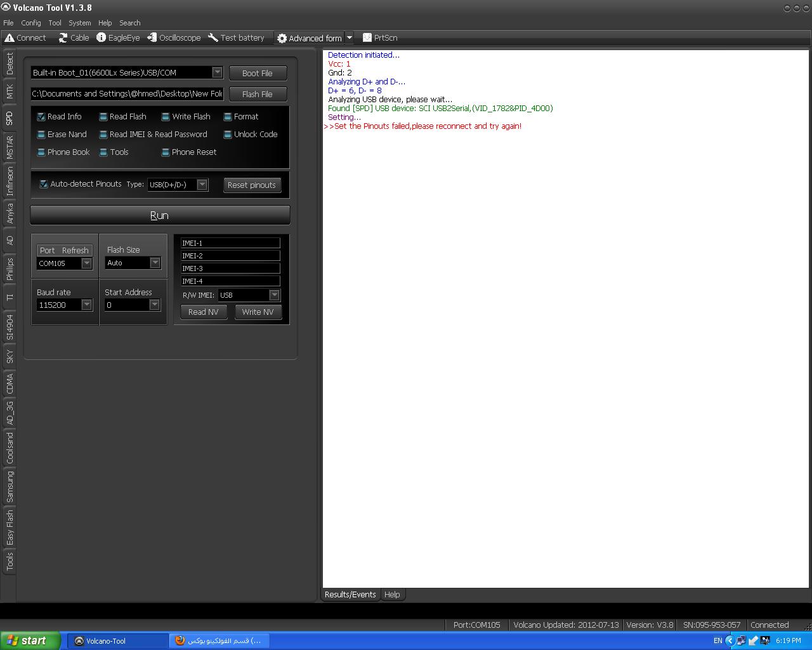This screenshot has height=650, width=812.
Task: Switch to the Help tab in results pane
Action: point(392,595)
